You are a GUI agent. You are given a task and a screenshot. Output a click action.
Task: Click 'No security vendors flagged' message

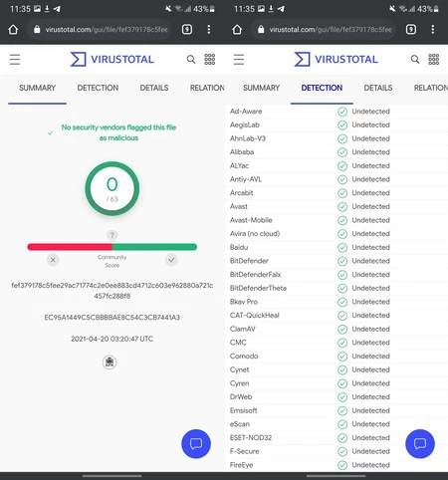(x=118, y=132)
